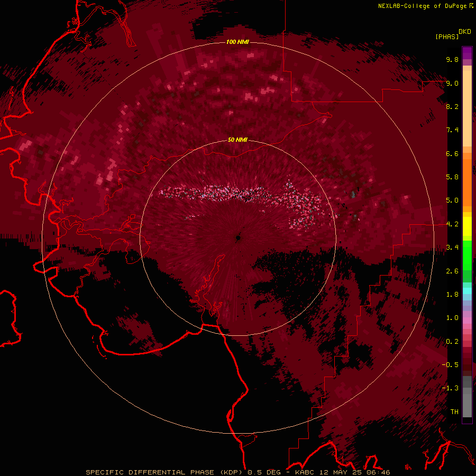Select the 5.8 legend scale value
Image resolution: width=476 pixels, height=476 pixels.
pyautogui.click(x=452, y=177)
